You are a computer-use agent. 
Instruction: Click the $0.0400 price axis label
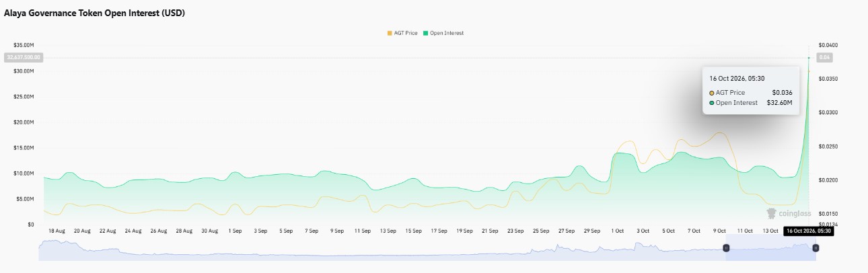[828, 44]
